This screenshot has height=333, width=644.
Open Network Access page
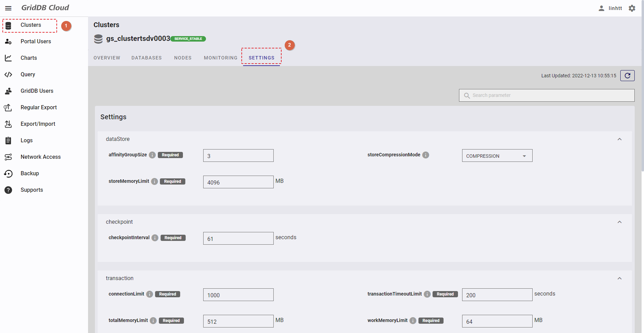pos(40,157)
